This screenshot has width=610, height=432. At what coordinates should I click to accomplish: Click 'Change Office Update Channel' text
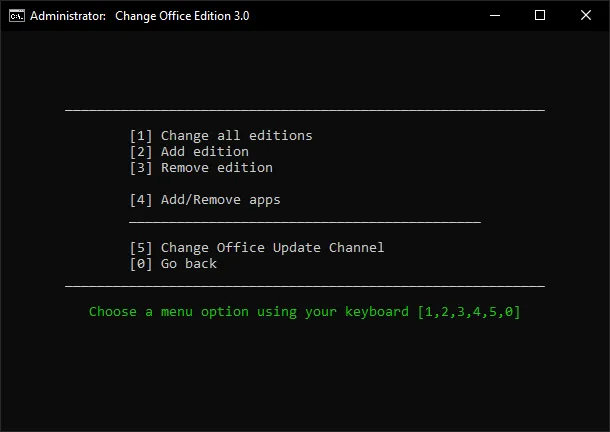point(272,248)
